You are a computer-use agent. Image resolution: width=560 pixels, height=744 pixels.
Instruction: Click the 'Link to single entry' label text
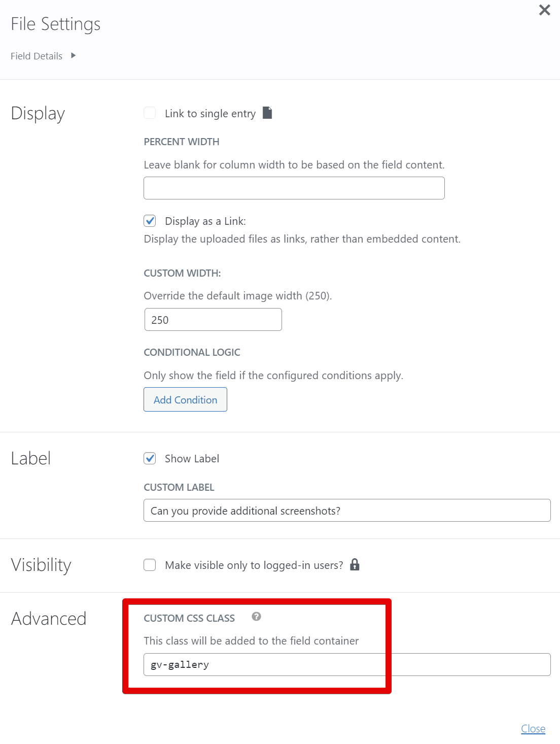(210, 114)
